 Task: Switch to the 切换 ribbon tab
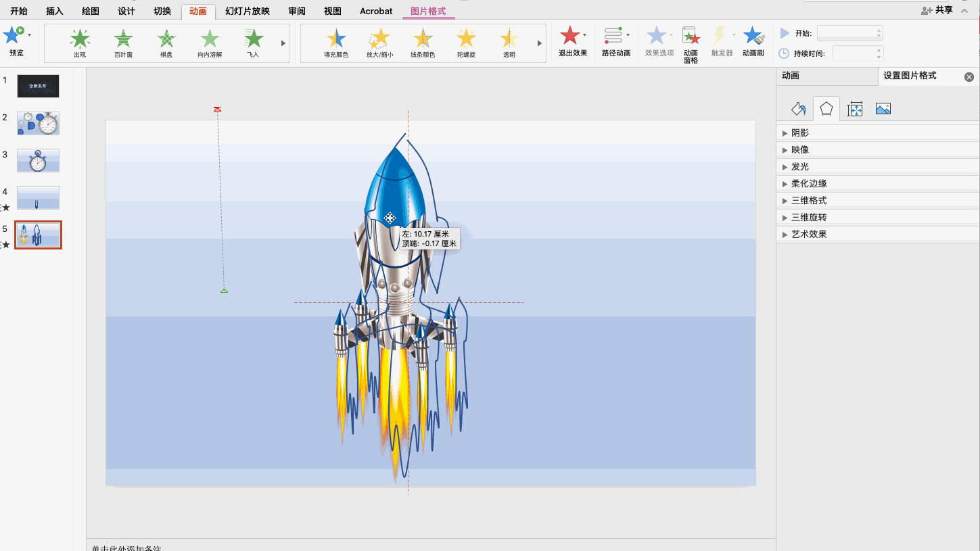[x=162, y=11]
